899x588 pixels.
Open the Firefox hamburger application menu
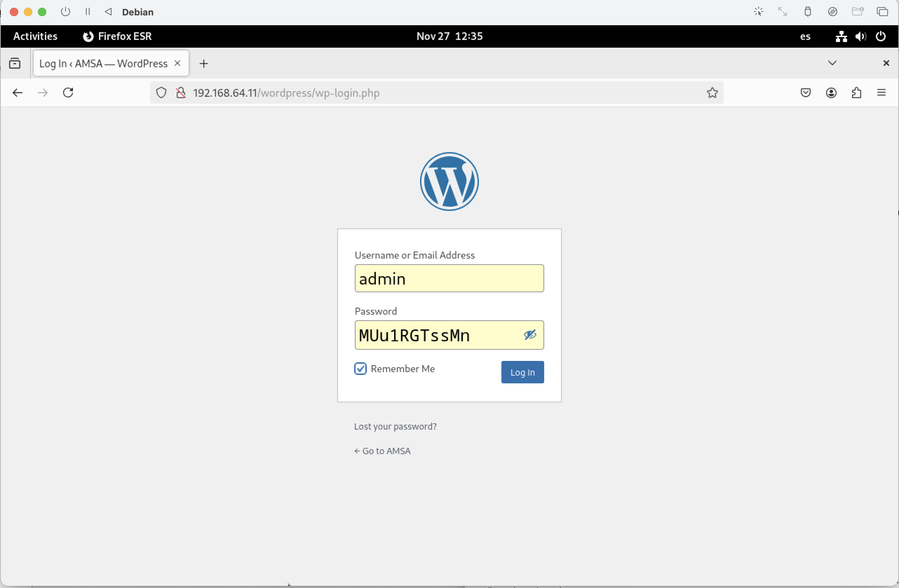coord(881,93)
